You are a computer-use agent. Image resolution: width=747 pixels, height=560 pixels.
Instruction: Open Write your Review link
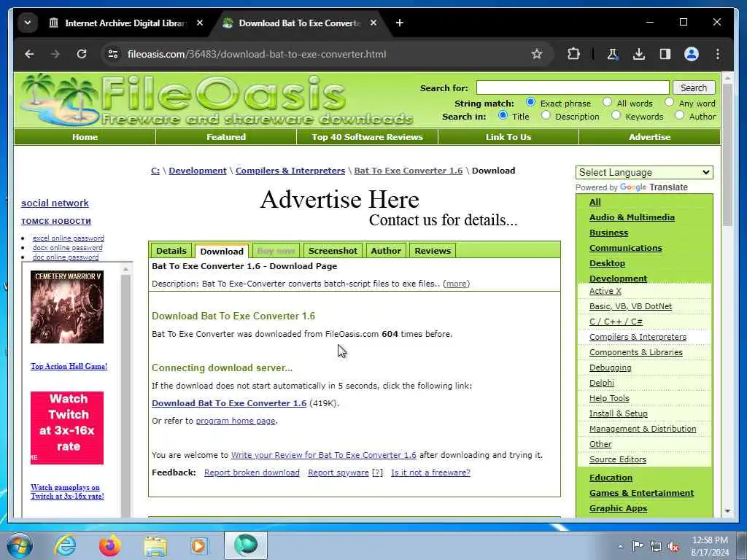tap(323, 455)
